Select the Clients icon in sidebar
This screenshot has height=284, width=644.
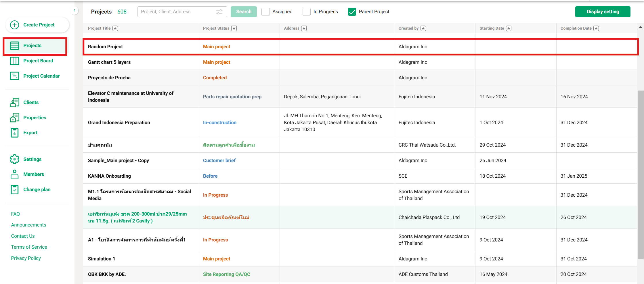15,102
